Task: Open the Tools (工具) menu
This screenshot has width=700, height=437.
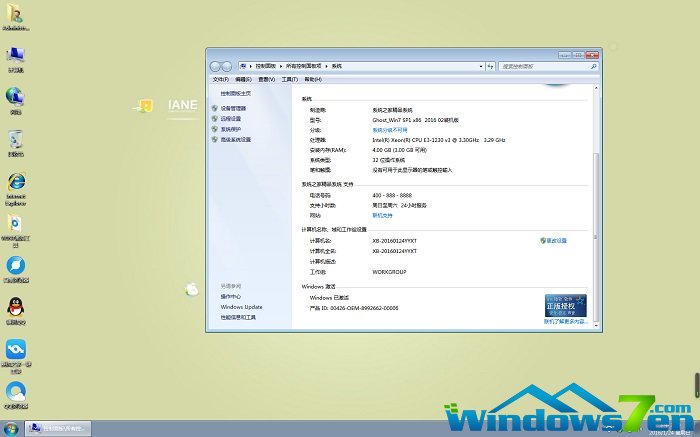Action: click(x=290, y=79)
